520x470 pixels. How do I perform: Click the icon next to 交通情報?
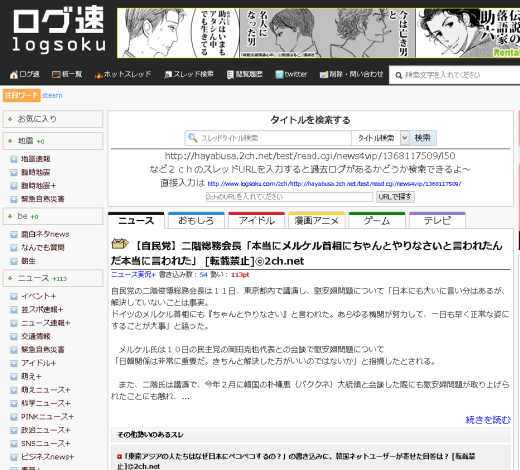tap(14, 337)
